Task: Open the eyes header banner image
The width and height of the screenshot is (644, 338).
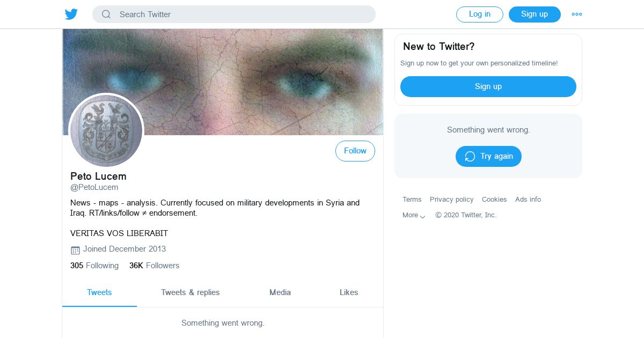Action: click(223, 82)
